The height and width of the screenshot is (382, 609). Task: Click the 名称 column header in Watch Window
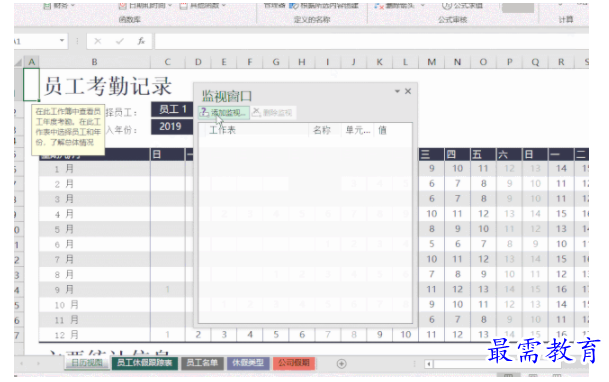[x=322, y=130]
